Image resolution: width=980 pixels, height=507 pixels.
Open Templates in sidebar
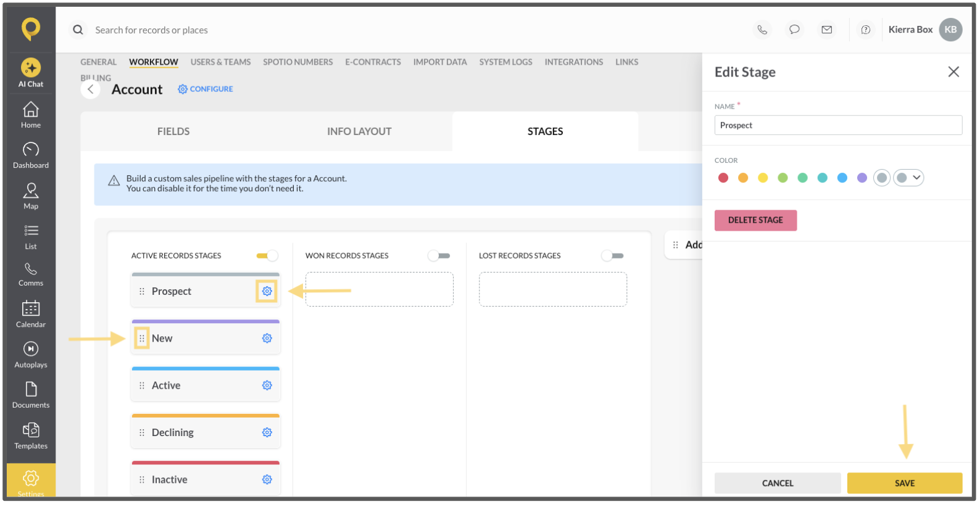[31, 436]
